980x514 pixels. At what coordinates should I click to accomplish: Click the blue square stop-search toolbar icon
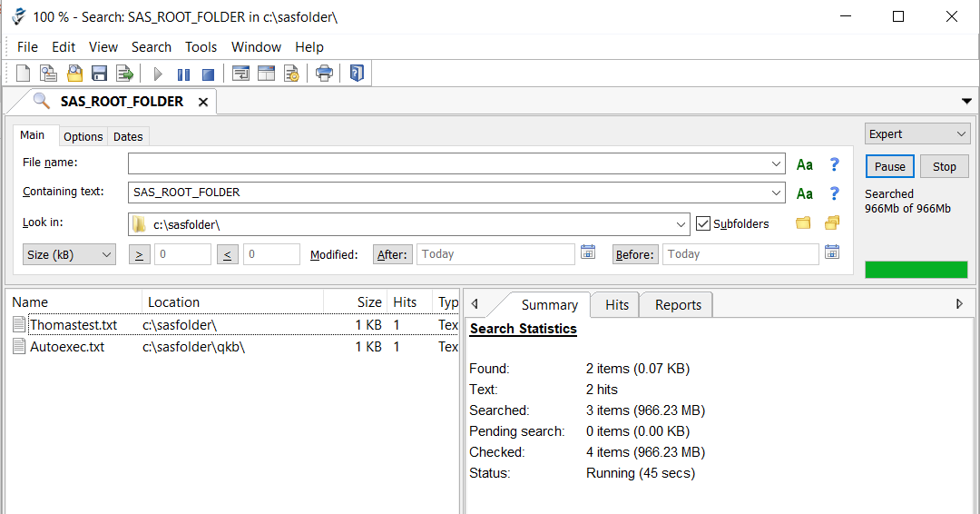(208, 74)
